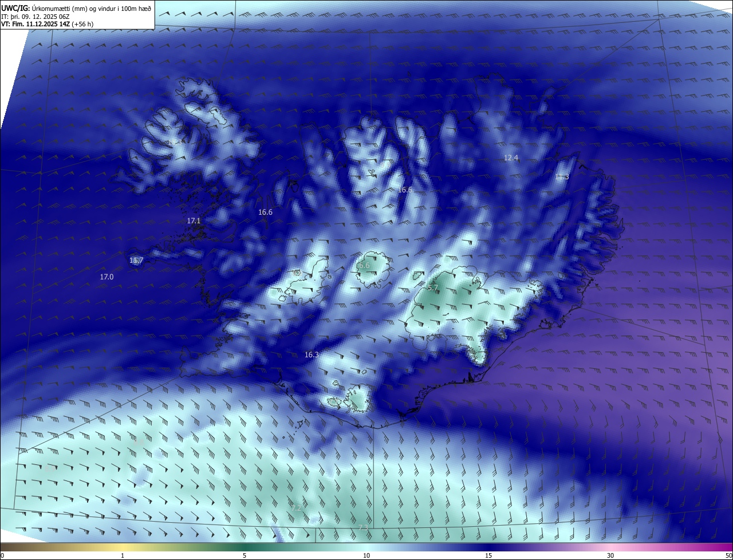Click the 11.3 value label on the map
This screenshot has height=560, width=733.
click(x=562, y=176)
